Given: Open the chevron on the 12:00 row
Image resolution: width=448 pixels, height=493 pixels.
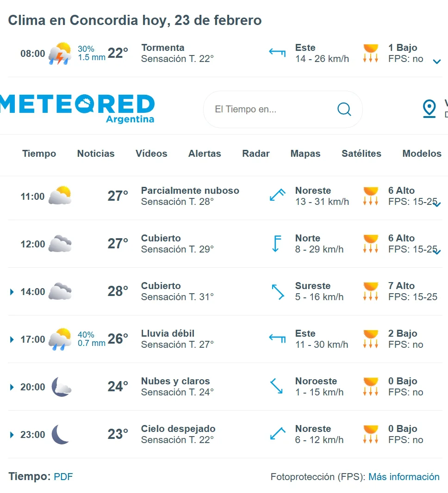Looking at the screenshot, I should coord(436,252).
